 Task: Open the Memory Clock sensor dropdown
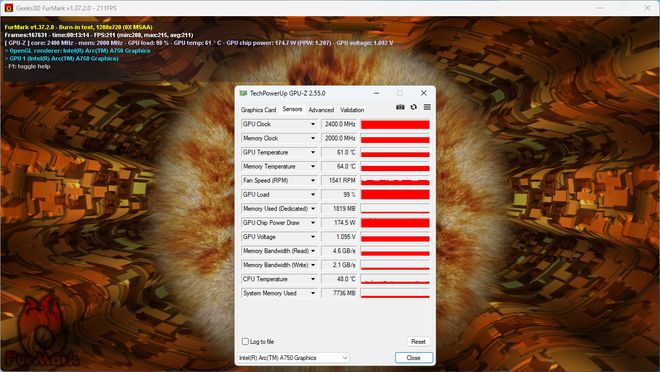(x=313, y=138)
